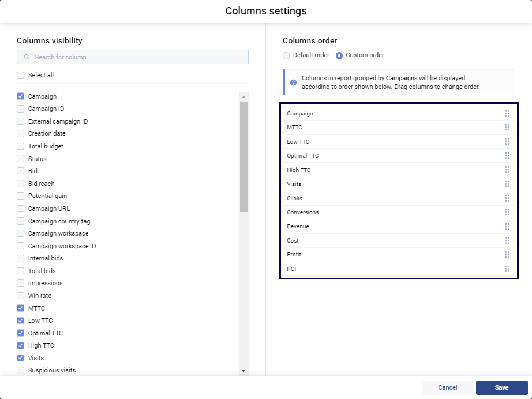Click the Revenue row drag handle
This screenshot has width=532, height=399.
point(507,226)
